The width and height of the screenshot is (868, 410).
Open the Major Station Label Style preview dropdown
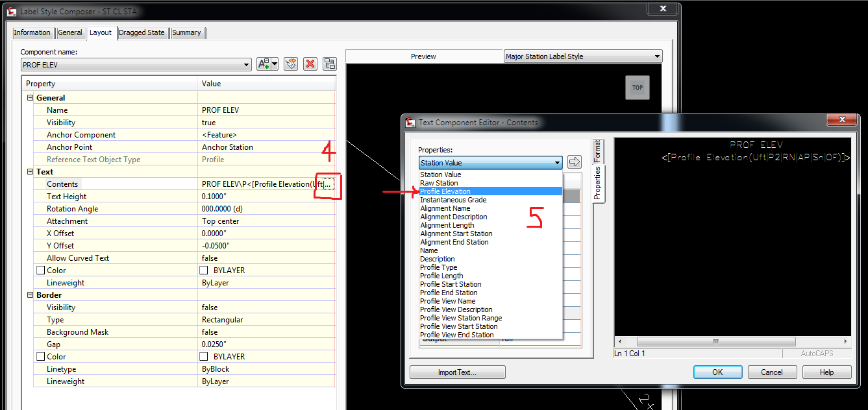583,56
